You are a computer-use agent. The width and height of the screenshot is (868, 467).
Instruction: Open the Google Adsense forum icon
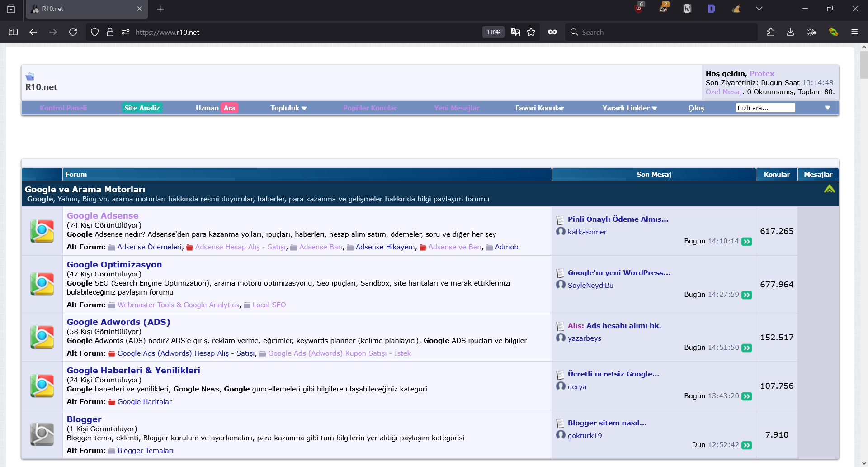(x=42, y=231)
